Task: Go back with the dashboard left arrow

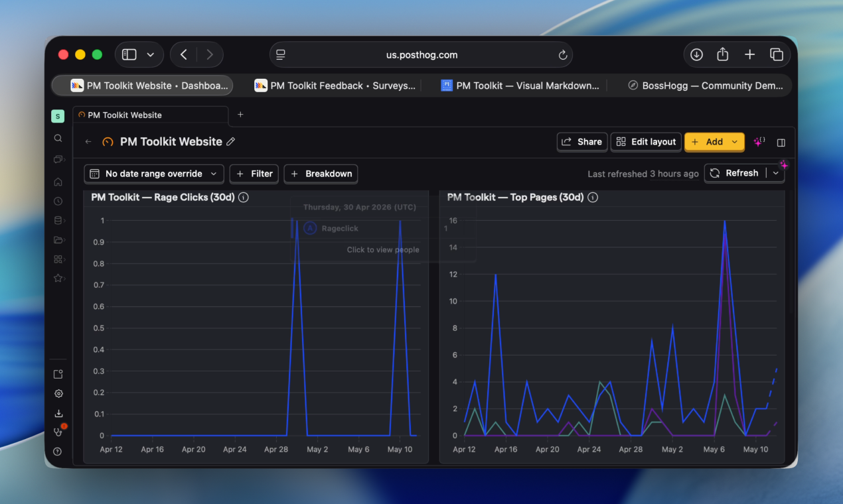Action: 88,142
